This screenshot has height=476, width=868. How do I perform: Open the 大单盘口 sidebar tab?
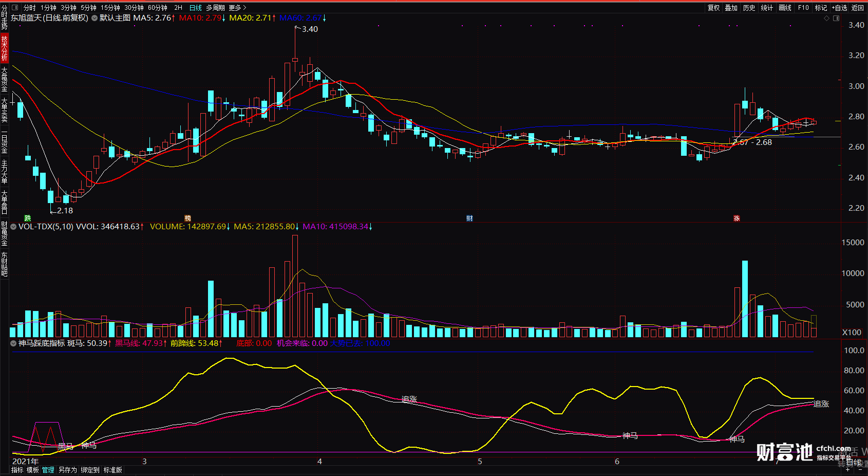click(4, 202)
